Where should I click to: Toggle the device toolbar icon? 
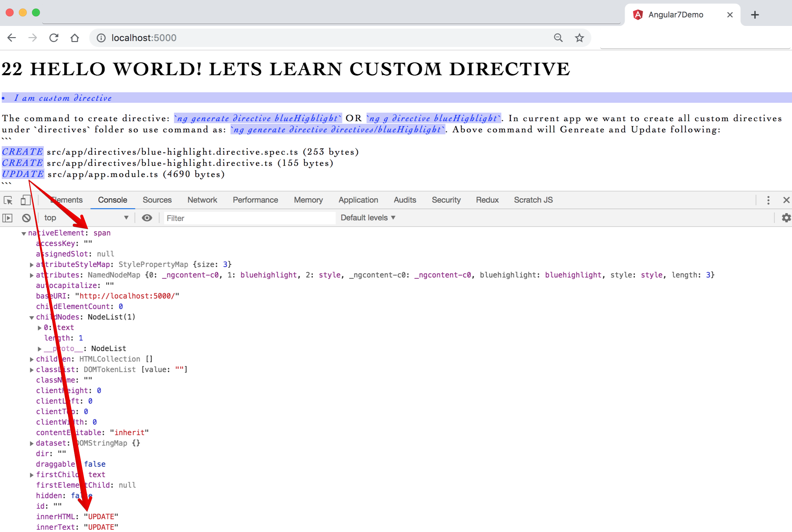(x=25, y=200)
